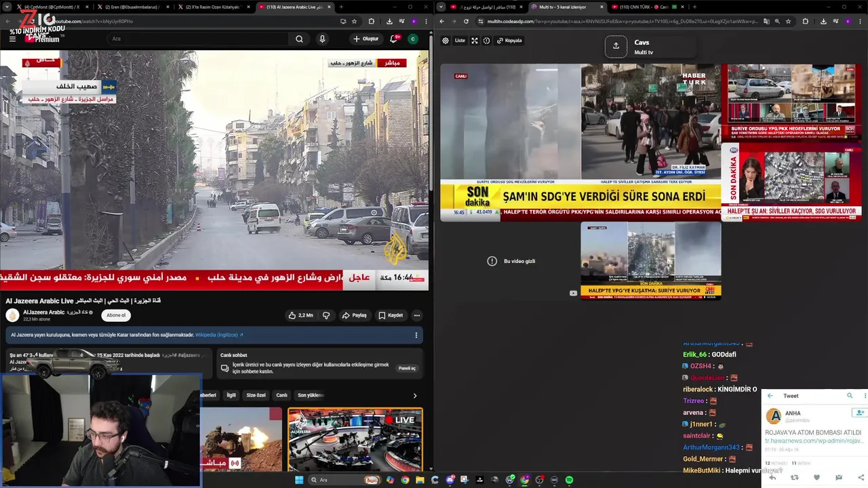Click the hidden video 'Bu video gizli' notice

pyautogui.click(x=512, y=261)
